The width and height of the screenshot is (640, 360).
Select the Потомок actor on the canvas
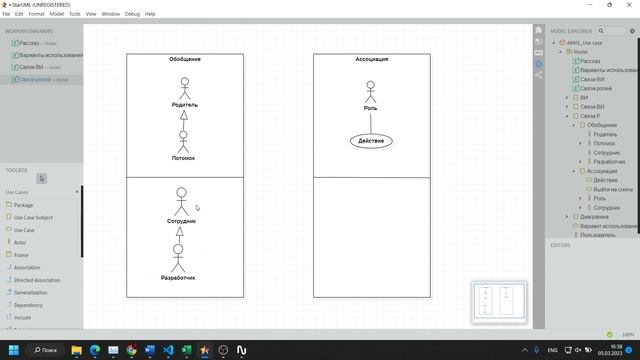pos(183,145)
